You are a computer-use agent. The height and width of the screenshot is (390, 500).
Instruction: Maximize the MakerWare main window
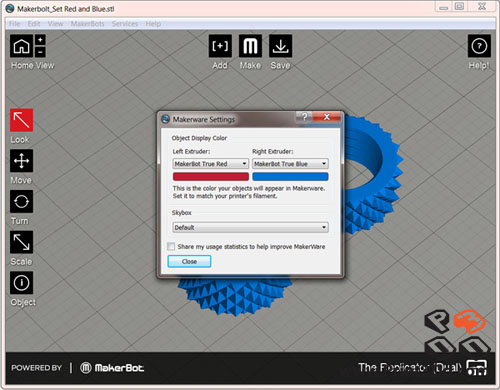(459, 7)
